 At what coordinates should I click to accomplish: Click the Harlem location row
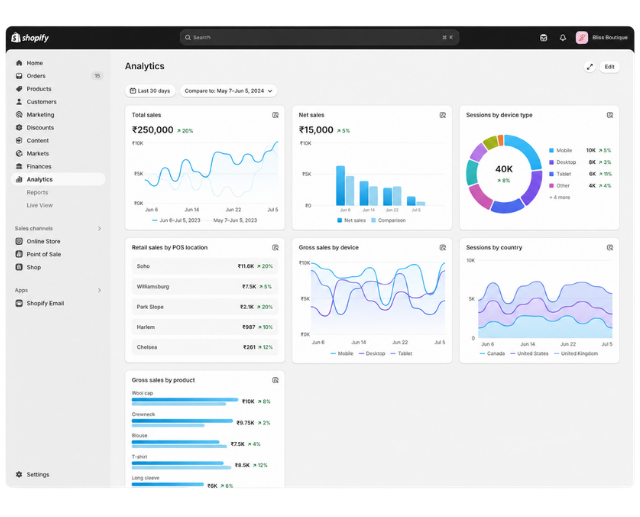point(204,327)
